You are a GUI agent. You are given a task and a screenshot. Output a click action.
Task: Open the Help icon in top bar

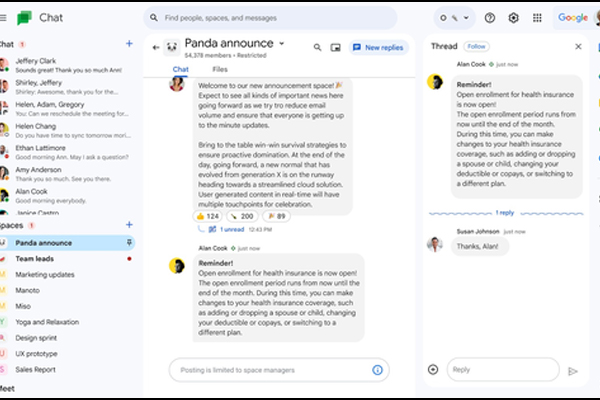(x=490, y=18)
